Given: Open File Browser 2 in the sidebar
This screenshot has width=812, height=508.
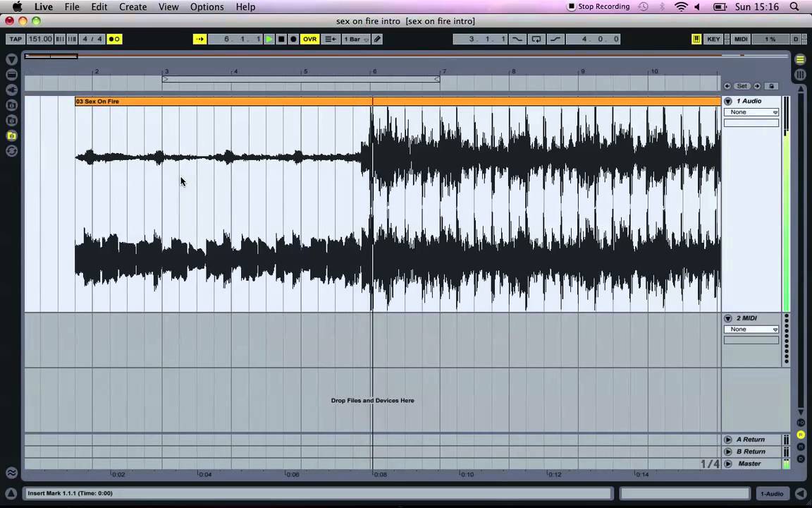Looking at the screenshot, I should point(11,120).
